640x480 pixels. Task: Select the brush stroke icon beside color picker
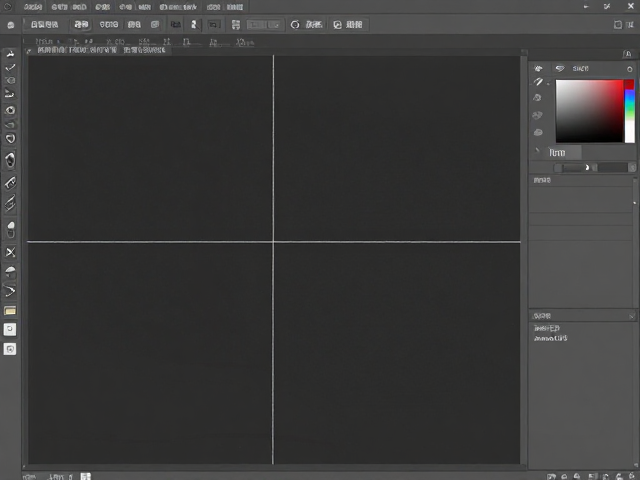[538, 82]
